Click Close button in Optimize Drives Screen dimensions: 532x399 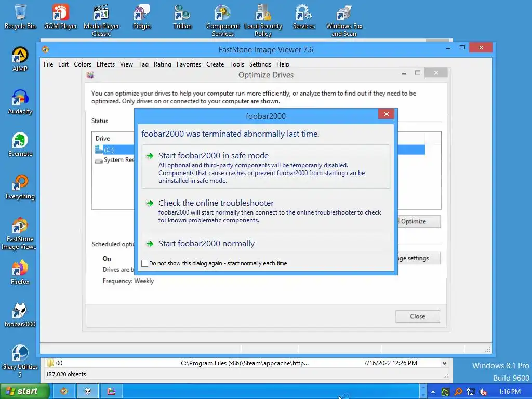[x=418, y=316]
